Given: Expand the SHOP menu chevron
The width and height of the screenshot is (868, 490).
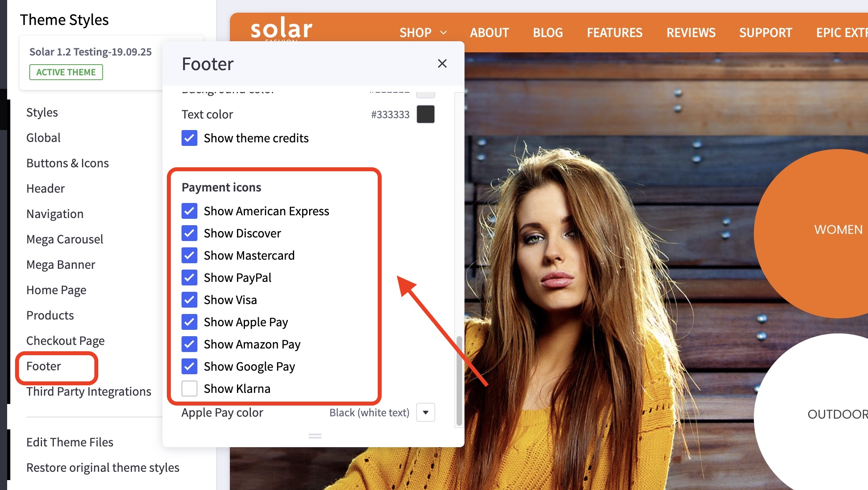Looking at the screenshot, I should [x=444, y=33].
